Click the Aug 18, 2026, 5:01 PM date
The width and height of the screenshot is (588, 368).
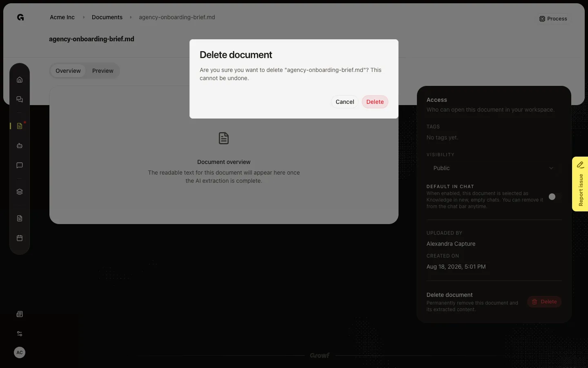(x=456, y=267)
